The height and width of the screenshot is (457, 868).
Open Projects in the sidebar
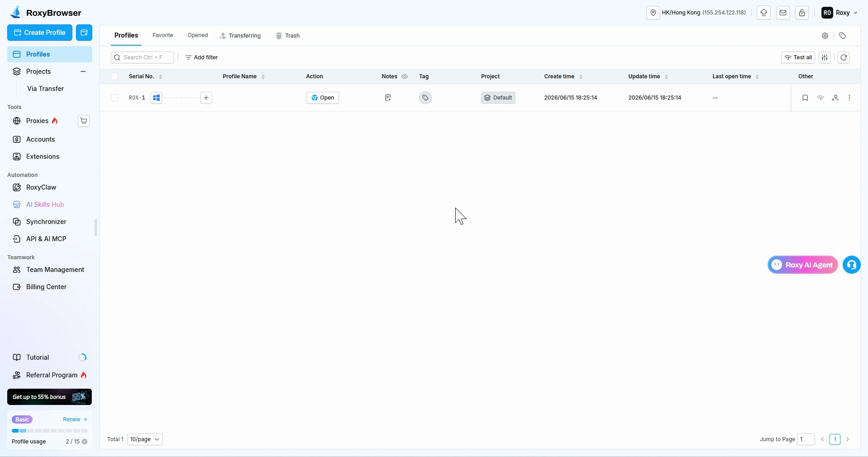[x=38, y=71]
